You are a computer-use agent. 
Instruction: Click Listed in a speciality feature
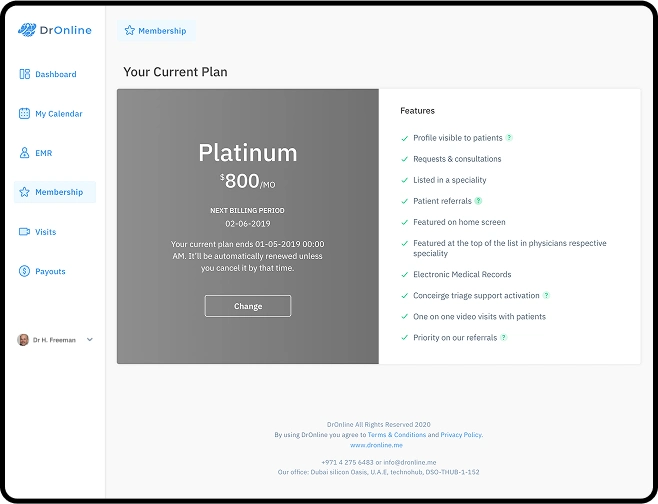[449, 180]
